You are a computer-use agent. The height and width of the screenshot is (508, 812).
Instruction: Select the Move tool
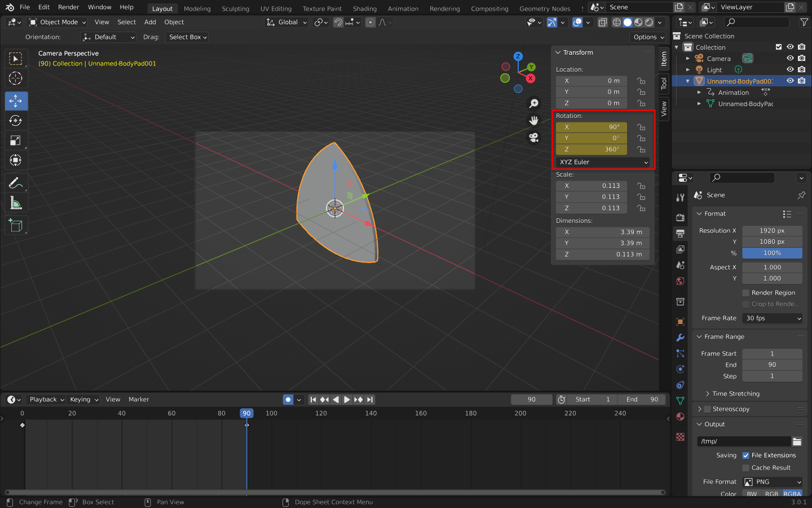16,101
